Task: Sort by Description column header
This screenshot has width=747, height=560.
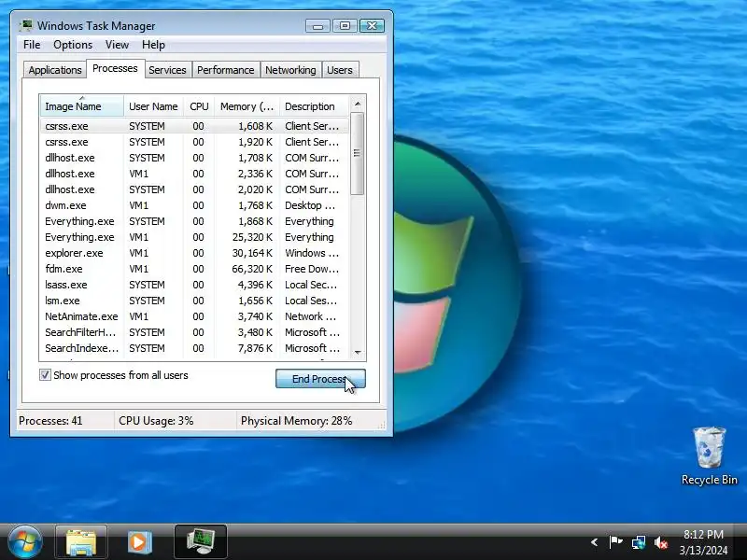Action: 315,106
